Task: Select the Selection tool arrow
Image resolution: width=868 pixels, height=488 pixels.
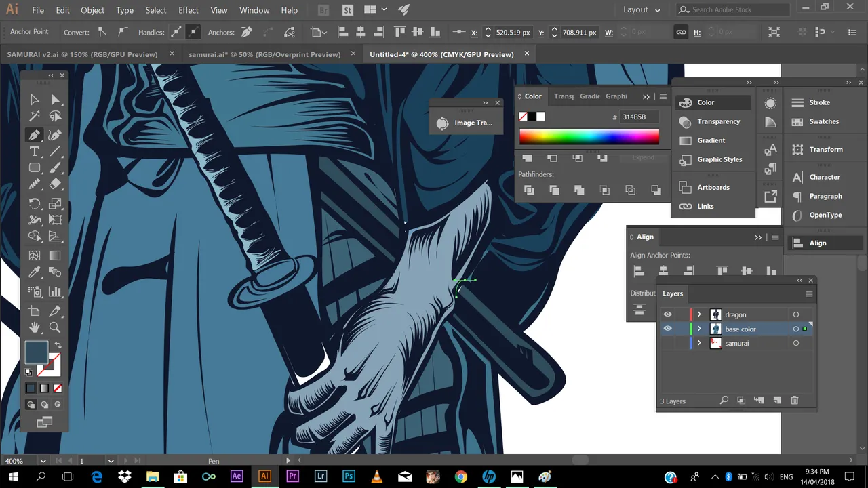Action: [x=35, y=100]
